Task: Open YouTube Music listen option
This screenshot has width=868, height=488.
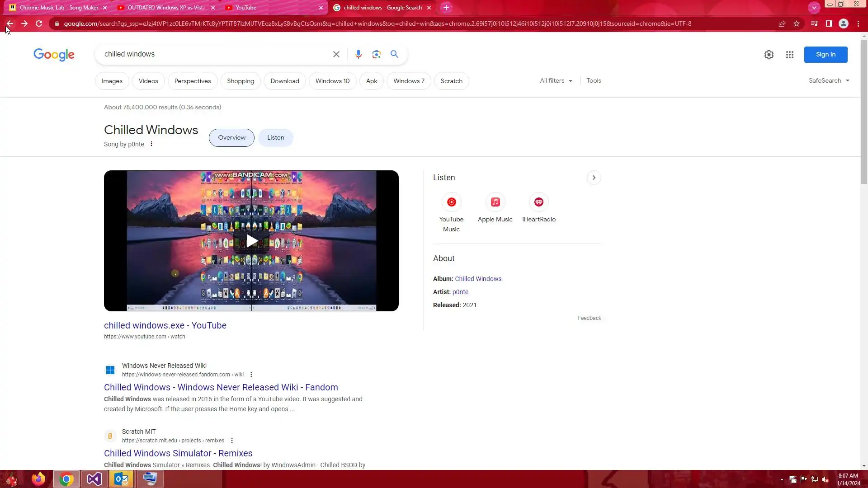Action: pyautogui.click(x=451, y=202)
